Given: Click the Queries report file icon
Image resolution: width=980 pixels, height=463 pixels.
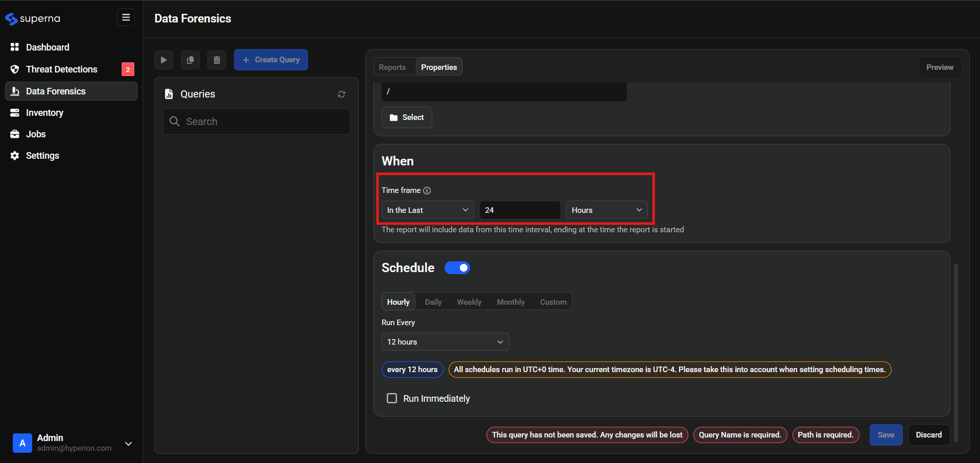Looking at the screenshot, I should [x=169, y=94].
